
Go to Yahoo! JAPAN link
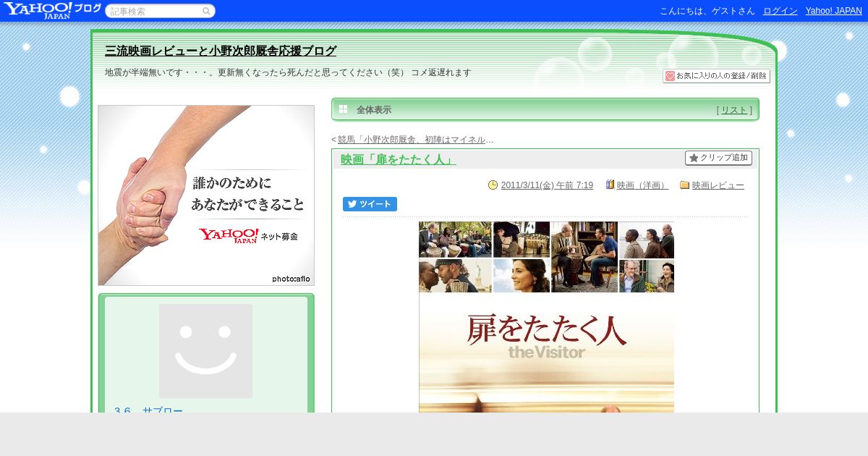(833, 11)
